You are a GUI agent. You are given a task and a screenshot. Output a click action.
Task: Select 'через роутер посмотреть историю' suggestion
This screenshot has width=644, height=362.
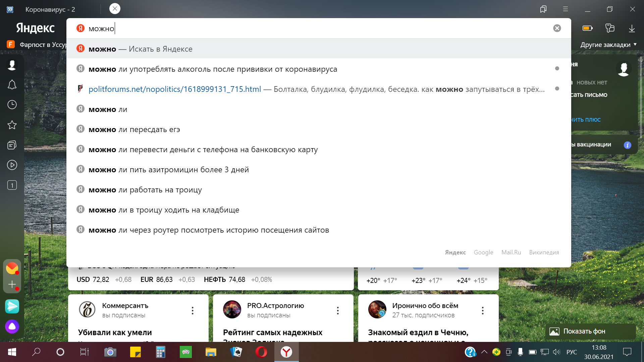point(319,230)
